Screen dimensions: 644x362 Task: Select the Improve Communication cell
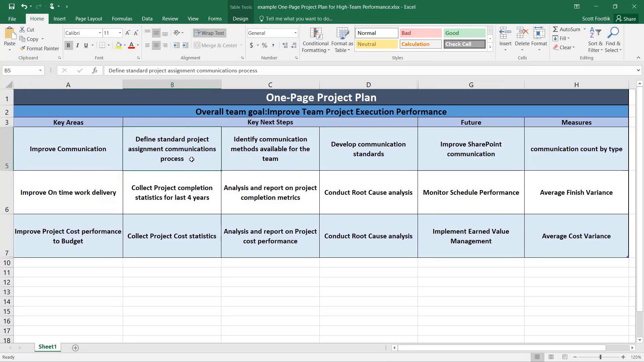point(68,149)
